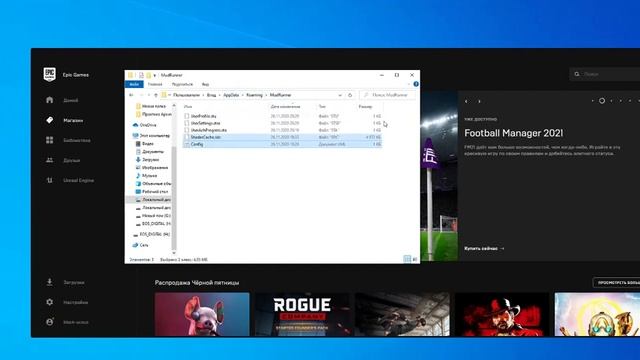
Task: Open Friends (Друзья) in Epic Games sidebar
Action: (63, 160)
